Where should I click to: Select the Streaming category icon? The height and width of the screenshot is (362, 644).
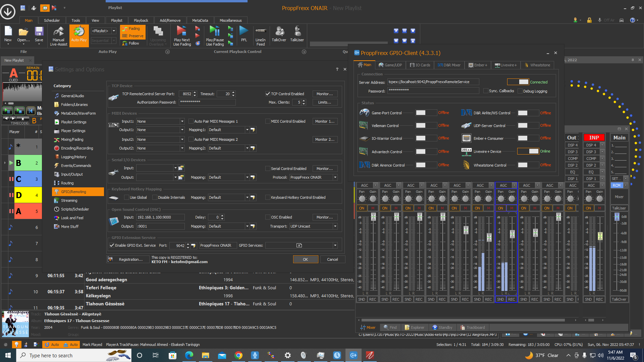(x=57, y=200)
